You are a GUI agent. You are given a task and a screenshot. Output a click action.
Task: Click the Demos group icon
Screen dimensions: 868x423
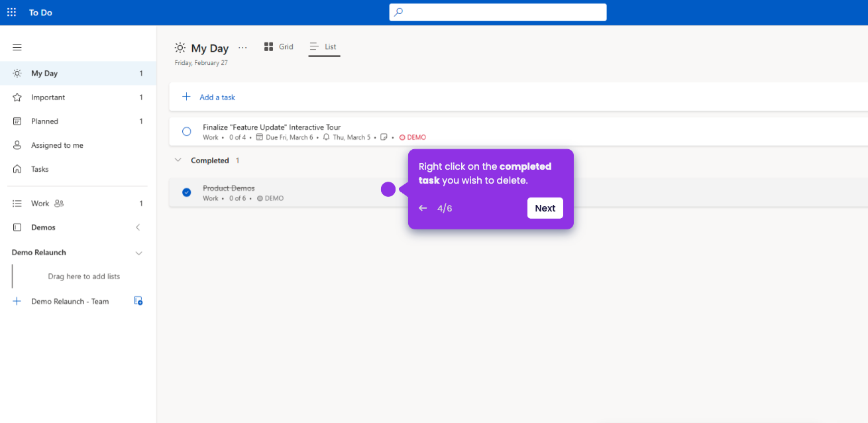click(x=17, y=227)
